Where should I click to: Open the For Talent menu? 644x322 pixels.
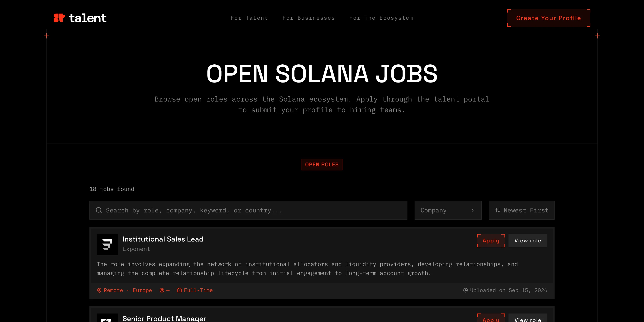coord(249,18)
